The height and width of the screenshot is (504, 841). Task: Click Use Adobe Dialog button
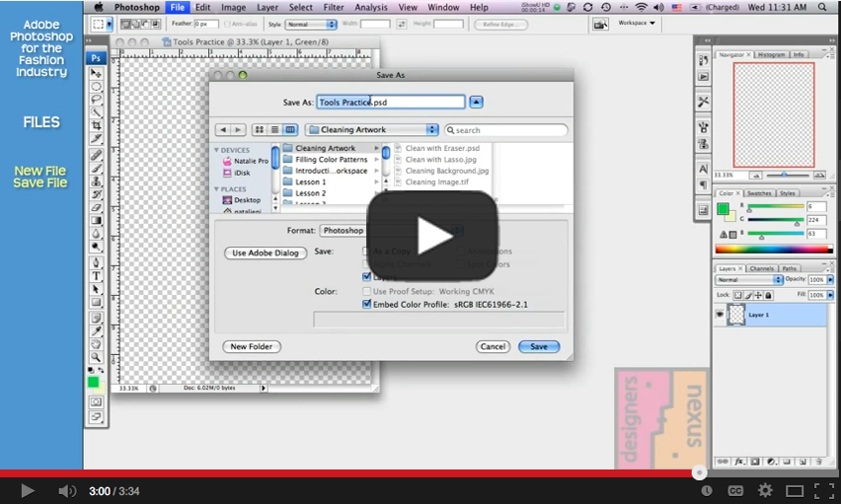point(266,253)
